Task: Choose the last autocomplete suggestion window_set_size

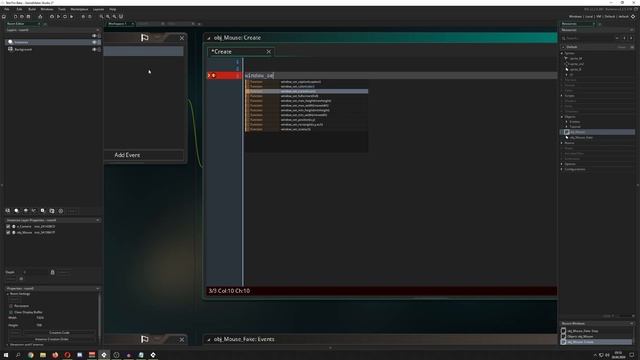Action: [306, 129]
